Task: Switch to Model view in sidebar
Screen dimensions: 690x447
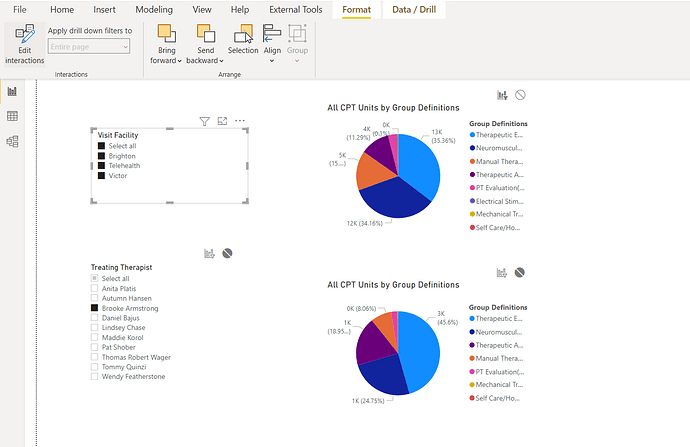Action: point(12,142)
